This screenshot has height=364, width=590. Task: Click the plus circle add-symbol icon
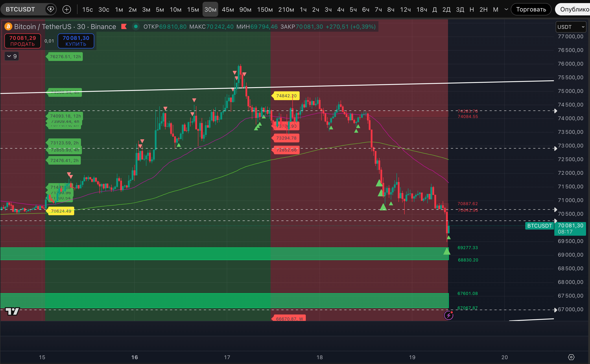(x=67, y=9)
